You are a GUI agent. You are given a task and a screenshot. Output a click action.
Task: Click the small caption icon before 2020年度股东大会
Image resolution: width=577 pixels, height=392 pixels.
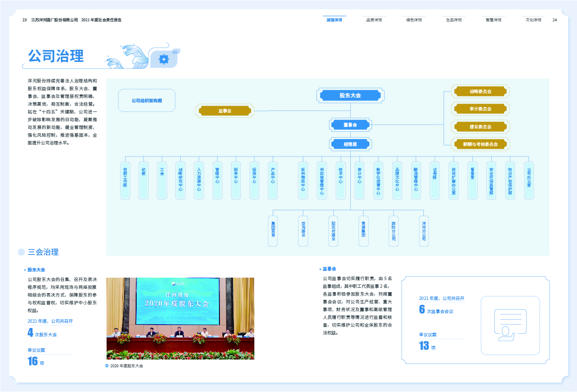[107, 366]
